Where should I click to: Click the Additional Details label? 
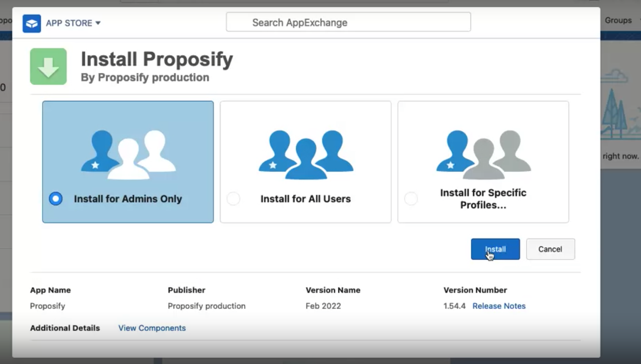[65, 328]
